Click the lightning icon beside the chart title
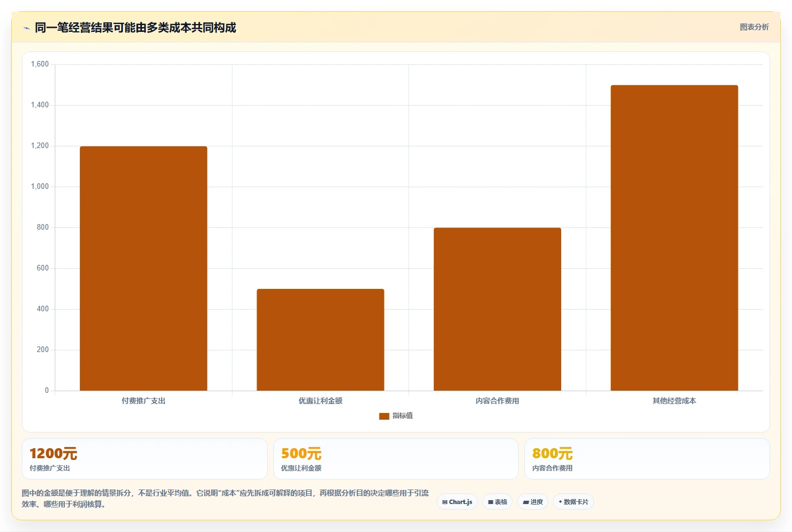 26,28
